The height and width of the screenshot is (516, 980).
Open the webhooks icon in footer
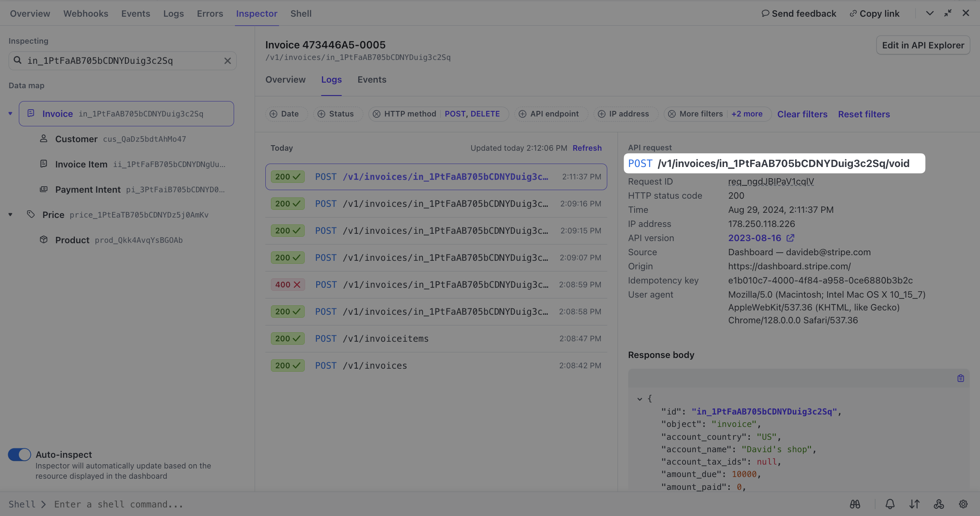click(x=939, y=504)
